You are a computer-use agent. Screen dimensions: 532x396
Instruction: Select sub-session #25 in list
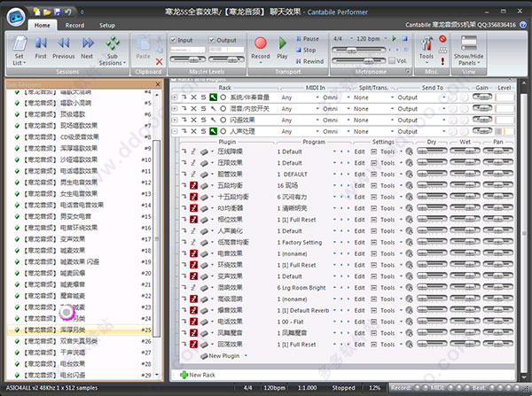coord(80,330)
